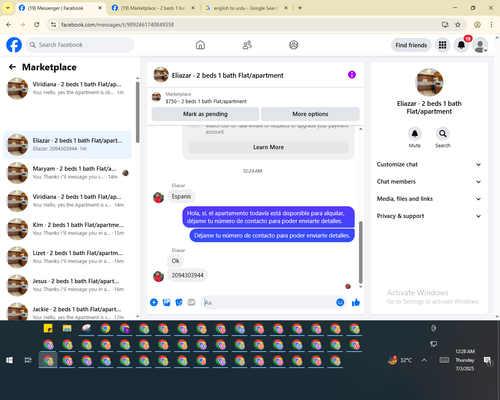The height and width of the screenshot is (400, 500).
Task: Bookmark this page with the star icon
Action: coord(458,24)
